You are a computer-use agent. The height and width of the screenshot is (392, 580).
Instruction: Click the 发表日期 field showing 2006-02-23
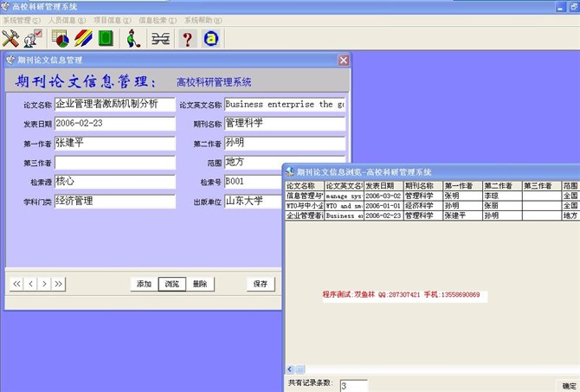click(115, 124)
